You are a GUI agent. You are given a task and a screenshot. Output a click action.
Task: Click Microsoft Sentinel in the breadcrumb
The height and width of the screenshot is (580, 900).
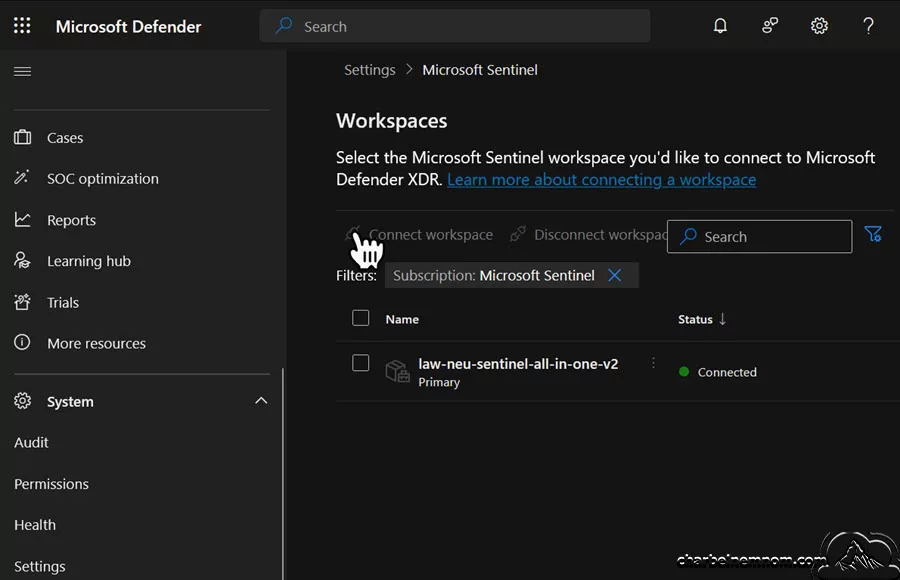coord(480,70)
